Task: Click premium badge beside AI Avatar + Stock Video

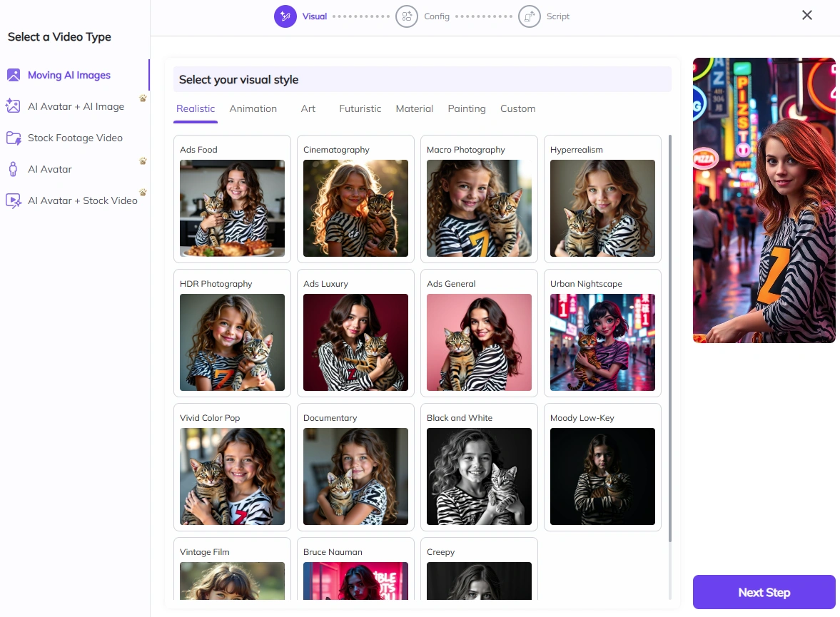Action: coord(143,193)
